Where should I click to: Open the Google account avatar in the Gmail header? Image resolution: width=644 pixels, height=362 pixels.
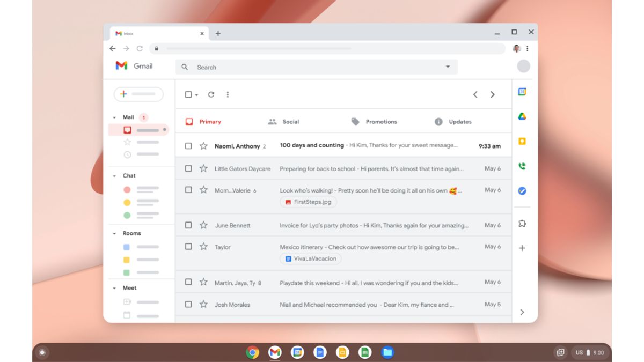point(523,67)
